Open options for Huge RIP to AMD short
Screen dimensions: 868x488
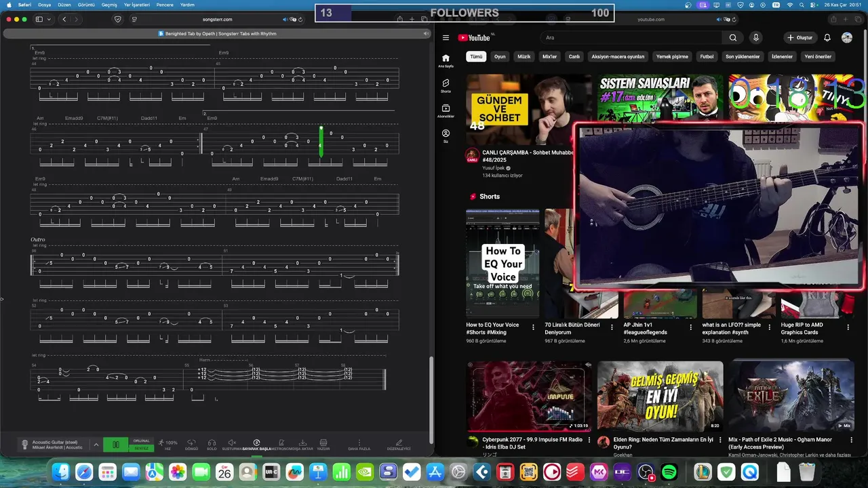848,327
